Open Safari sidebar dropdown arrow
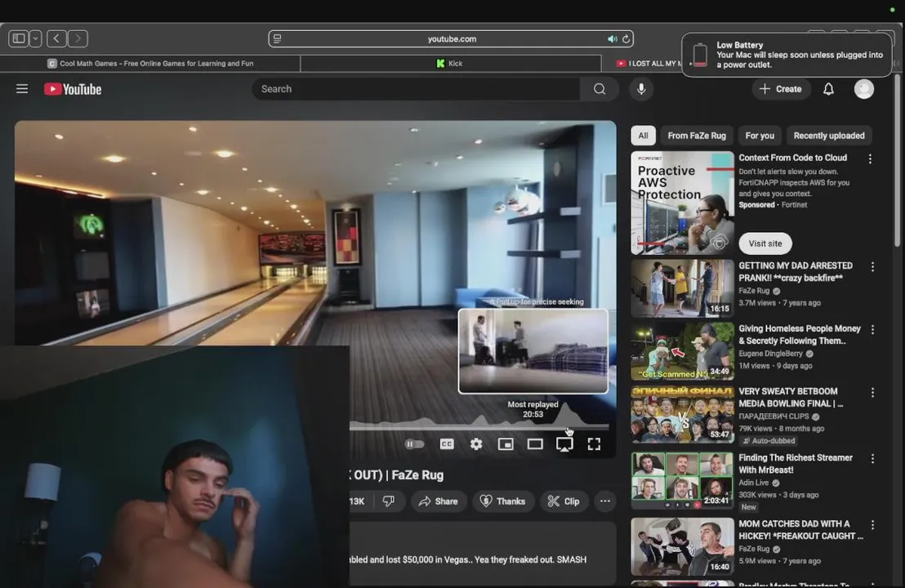The image size is (905, 588). tap(35, 38)
